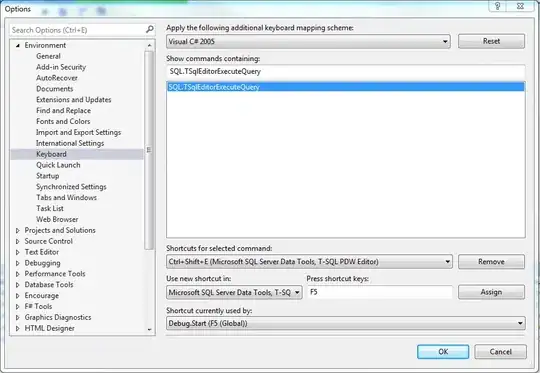Select Web Browser options
The height and width of the screenshot is (373, 540).
coord(57,219)
